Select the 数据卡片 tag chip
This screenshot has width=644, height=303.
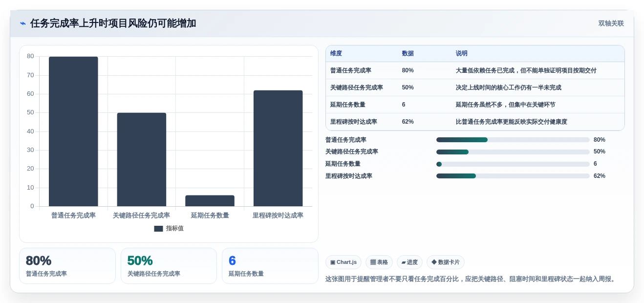pos(446,262)
